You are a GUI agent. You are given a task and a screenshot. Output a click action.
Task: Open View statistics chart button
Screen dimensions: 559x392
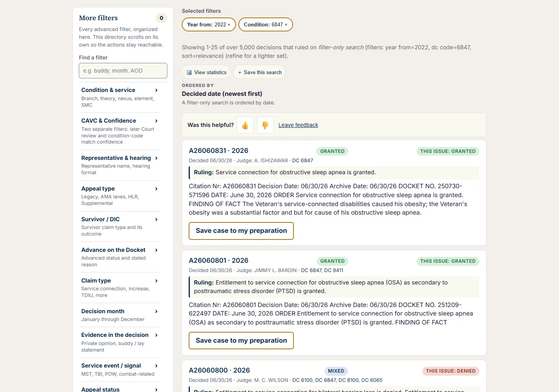(206, 72)
